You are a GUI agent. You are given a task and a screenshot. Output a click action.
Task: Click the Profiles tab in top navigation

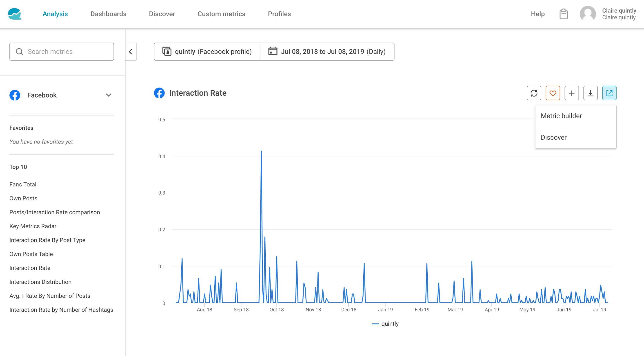click(279, 13)
